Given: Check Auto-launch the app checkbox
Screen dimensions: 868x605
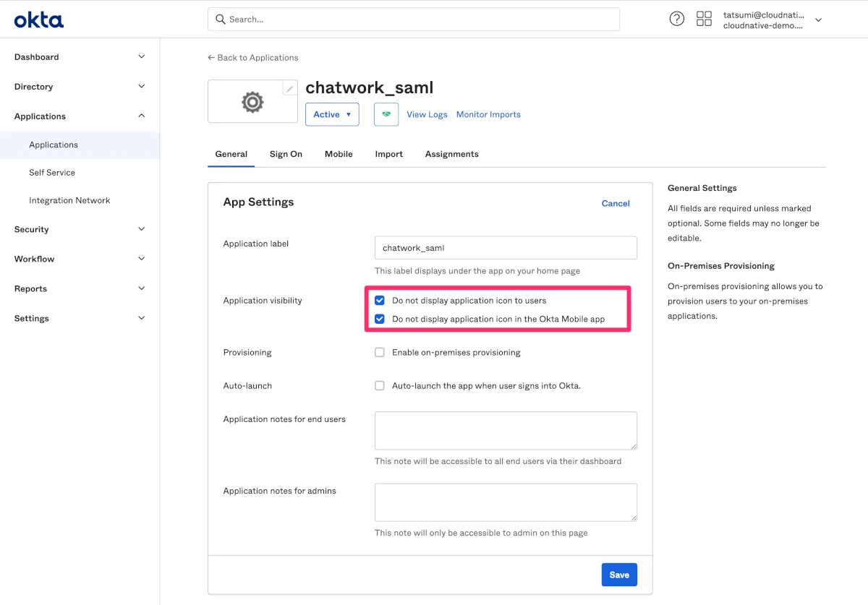Looking at the screenshot, I should coord(380,386).
